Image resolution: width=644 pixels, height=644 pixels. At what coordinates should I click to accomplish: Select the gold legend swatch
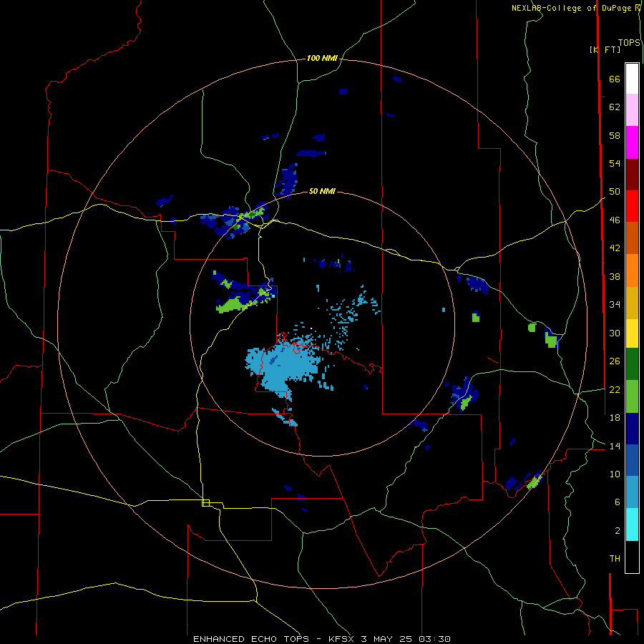point(632,303)
